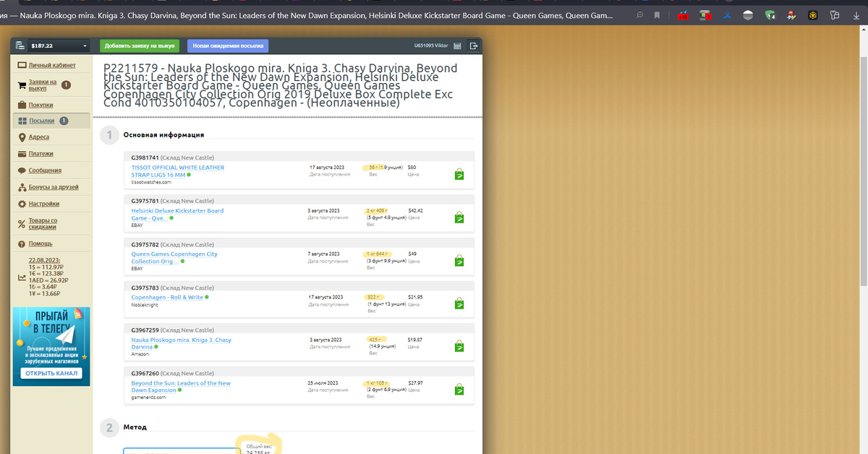Click the browser page search magnifier icon

coord(639,15)
